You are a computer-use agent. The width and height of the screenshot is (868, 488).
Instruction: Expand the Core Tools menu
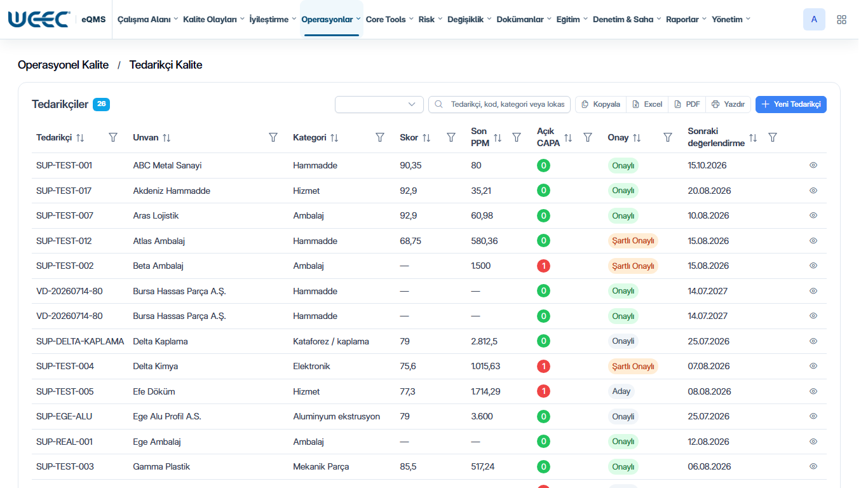click(390, 19)
